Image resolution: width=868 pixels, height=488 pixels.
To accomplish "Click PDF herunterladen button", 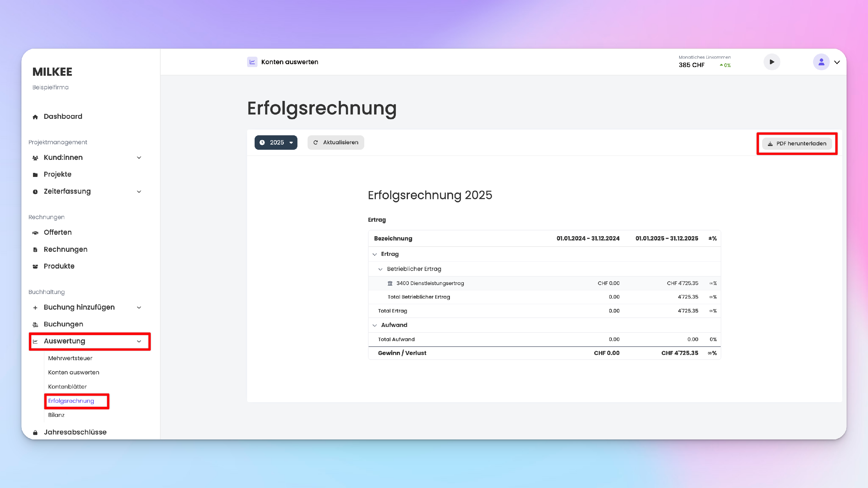I will tap(797, 143).
